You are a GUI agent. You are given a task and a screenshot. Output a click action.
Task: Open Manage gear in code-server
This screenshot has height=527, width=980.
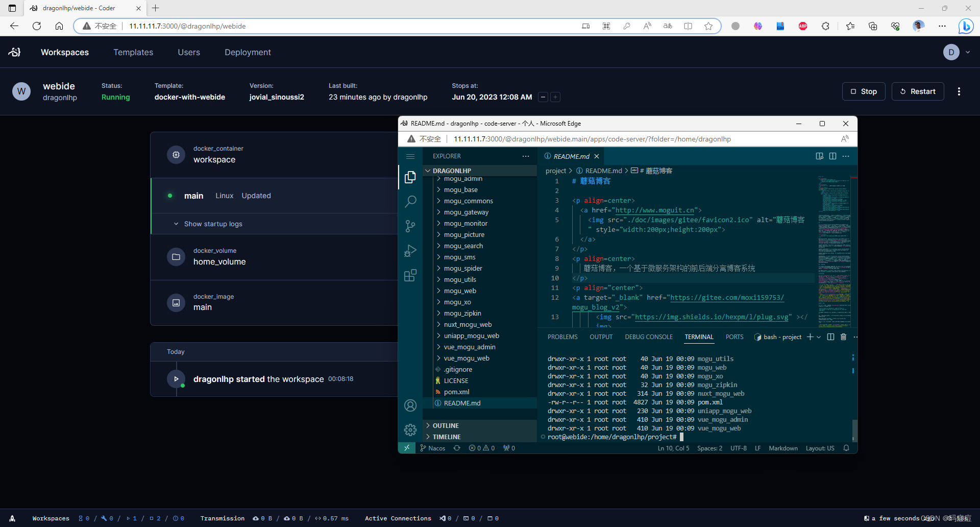(410, 430)
